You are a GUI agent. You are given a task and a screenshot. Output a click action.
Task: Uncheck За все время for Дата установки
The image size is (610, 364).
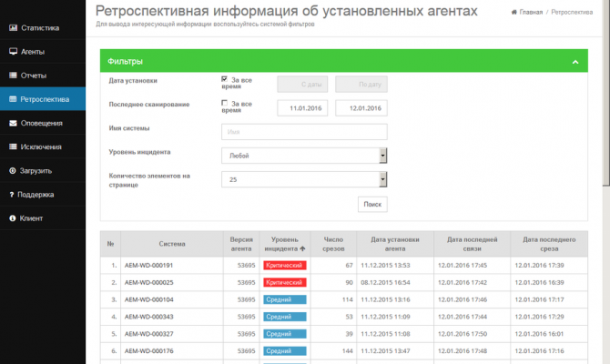tap(224, 79)
